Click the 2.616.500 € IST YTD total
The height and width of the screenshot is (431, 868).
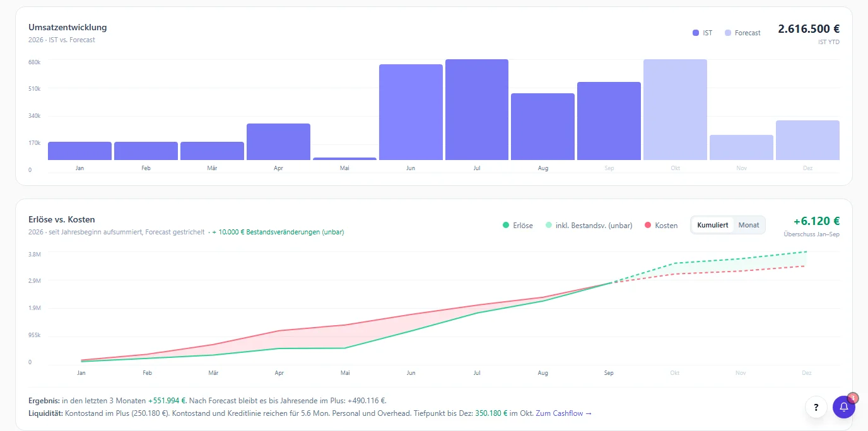click(809, 29)
